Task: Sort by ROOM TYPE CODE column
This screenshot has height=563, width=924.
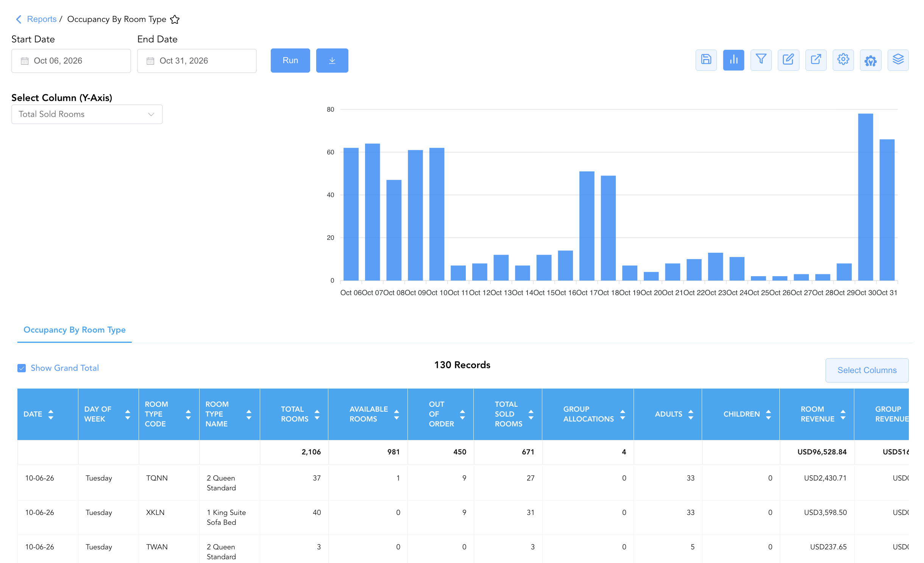Action: click(188, 414)
